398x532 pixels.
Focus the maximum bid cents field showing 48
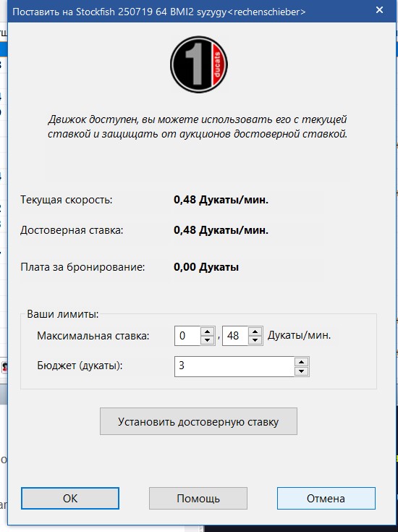point(235,336)
